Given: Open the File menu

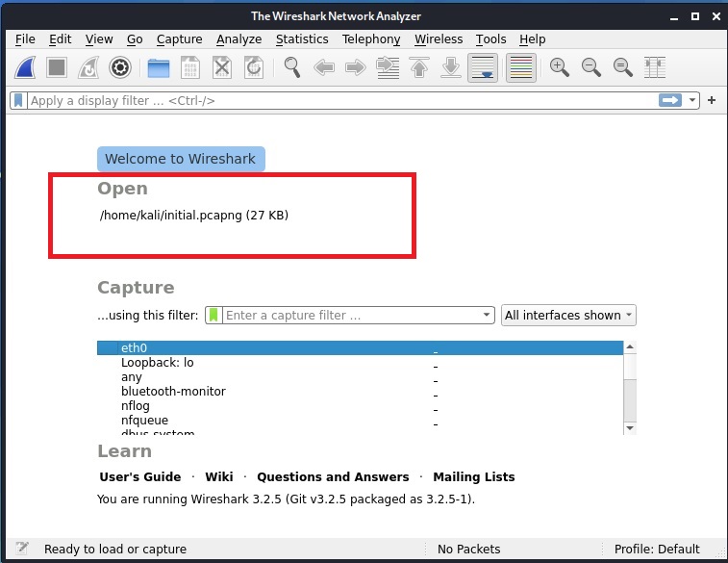Looking at the screenshot, I should coord(25,39).
